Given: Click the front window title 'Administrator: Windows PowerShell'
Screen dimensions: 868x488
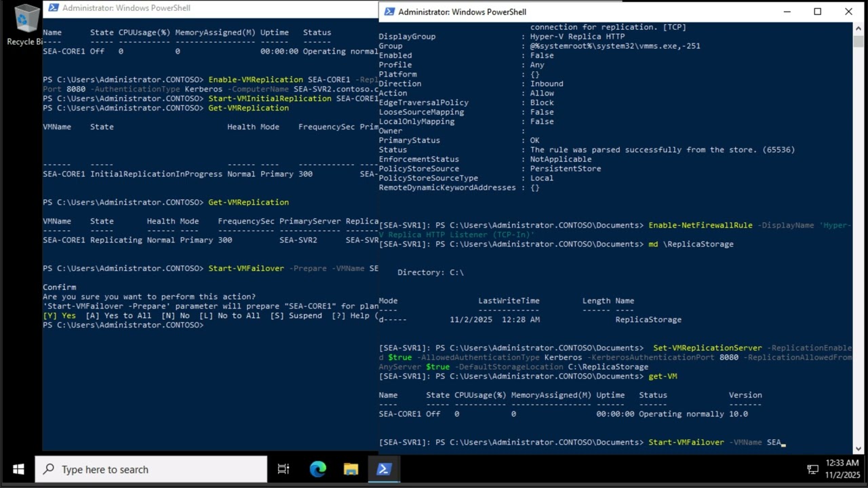Looking at the screenshot, I should 462,12.
